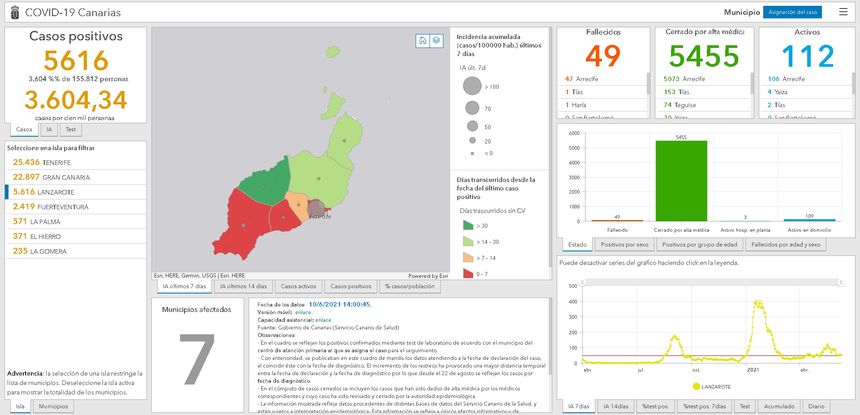
Task: Click the Asignación del caso button
Action: [791, 11]
